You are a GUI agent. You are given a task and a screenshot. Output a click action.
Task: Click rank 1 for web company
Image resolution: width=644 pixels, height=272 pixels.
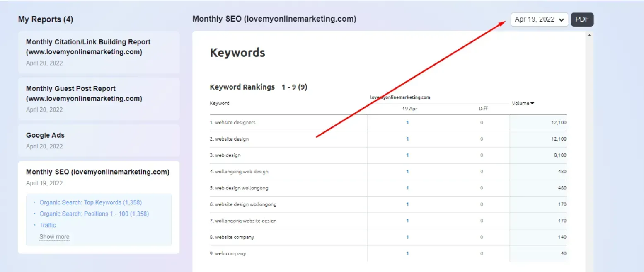click(x=407, y=253)
